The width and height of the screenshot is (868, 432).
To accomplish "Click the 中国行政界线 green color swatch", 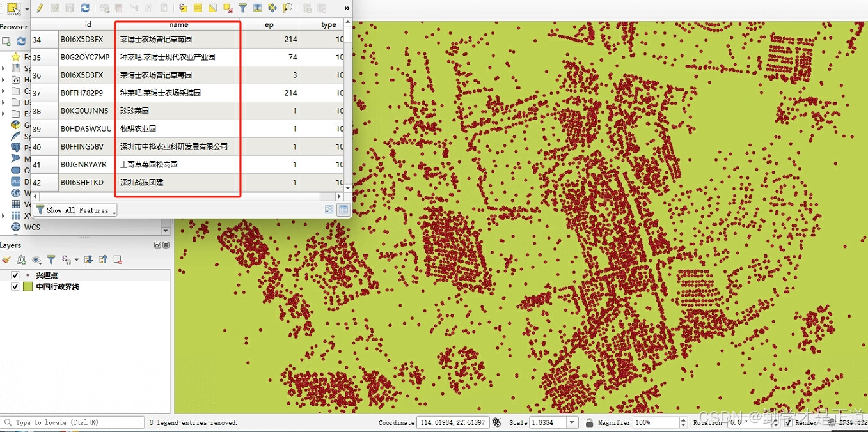I will [28, 287].
